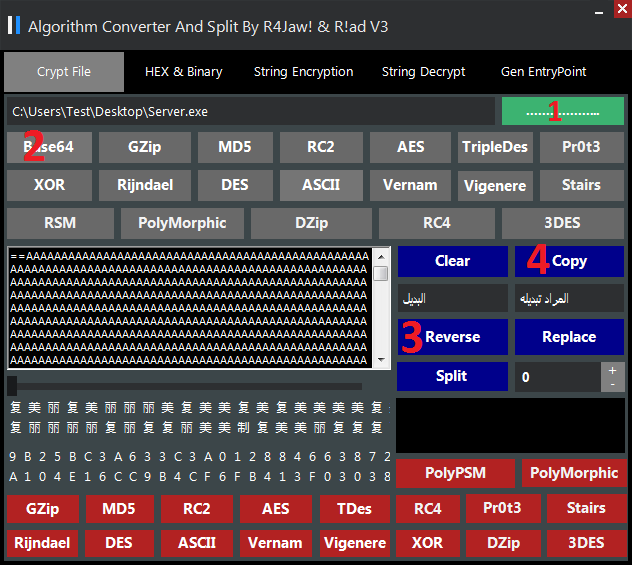Screen dimensions: 632x565
Task: Click the file path input field
Action: [x=250, y=111]
